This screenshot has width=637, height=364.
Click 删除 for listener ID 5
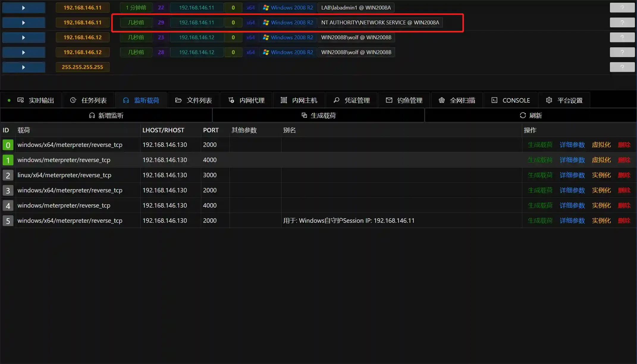click(624, 221)
